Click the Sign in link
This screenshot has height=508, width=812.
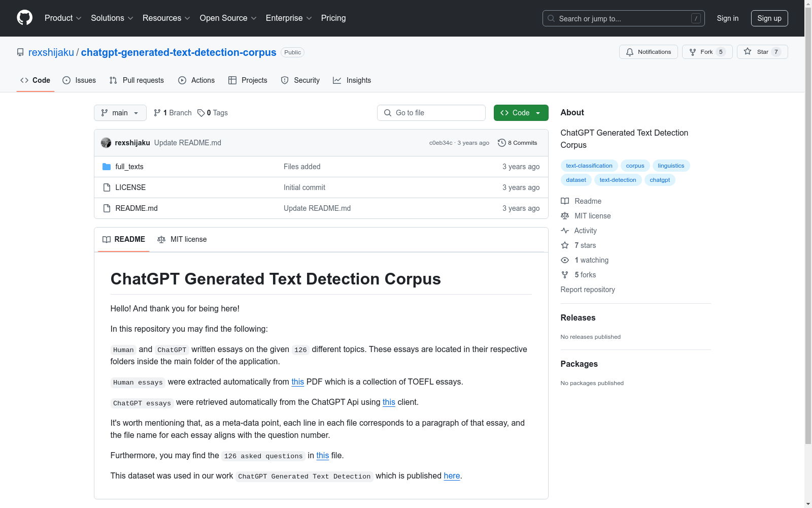tap(728, 18)
